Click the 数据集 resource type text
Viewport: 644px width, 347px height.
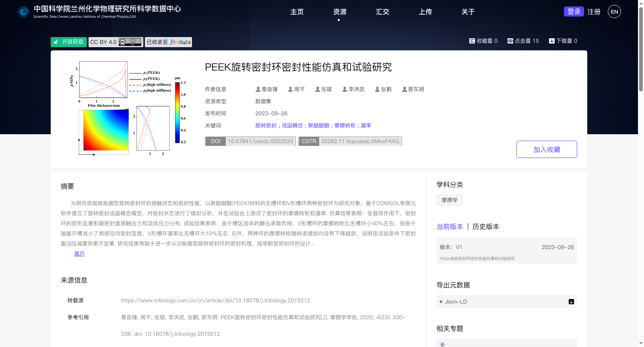(x=263, y=101)
